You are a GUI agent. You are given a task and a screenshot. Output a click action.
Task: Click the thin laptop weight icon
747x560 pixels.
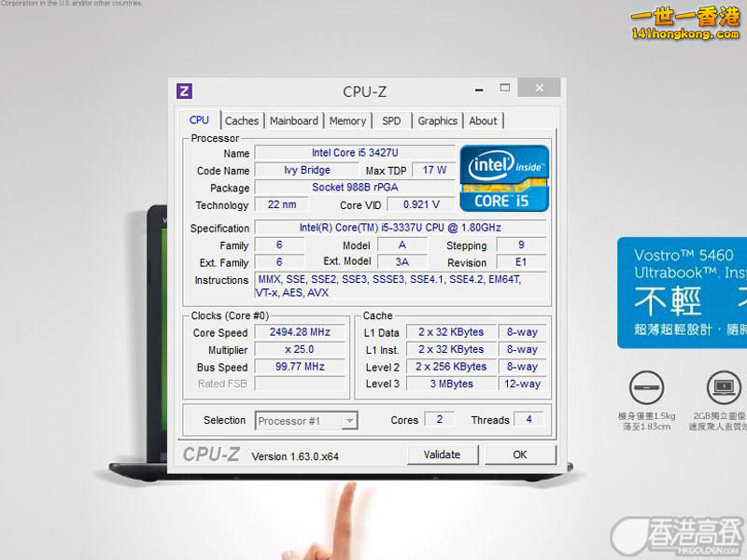[x=647, y=386]
